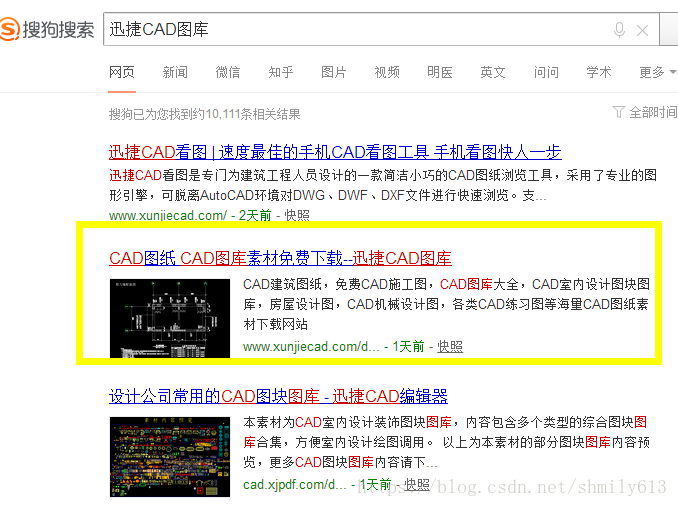Open 快照 next to 2天前
The height and width of the screenshot is (507, 678).
pos(297,215)
